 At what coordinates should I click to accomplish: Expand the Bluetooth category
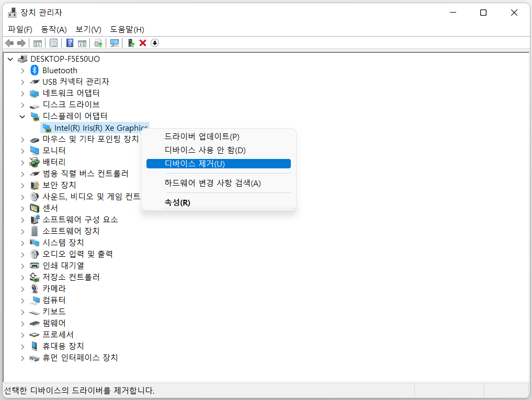click(x=22, y=70)
